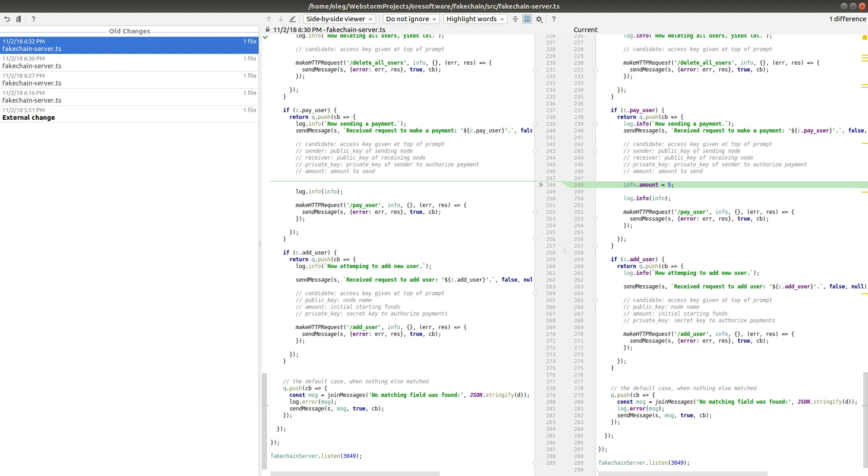Click the green changed line 'info.amount = 5;'
Viewport: 868px width, 476px height.
[648, 185]
